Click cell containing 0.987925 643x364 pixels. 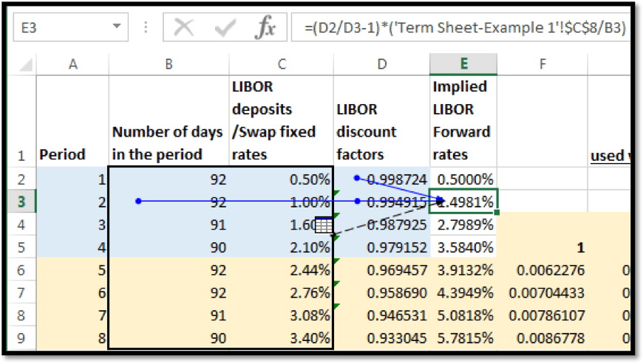382,224
